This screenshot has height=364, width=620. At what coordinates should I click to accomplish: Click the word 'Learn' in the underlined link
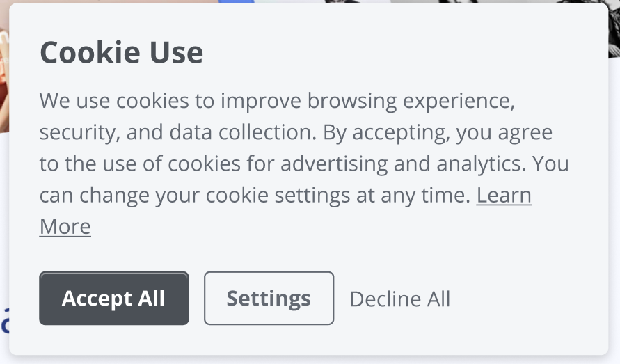coord(503,196)
